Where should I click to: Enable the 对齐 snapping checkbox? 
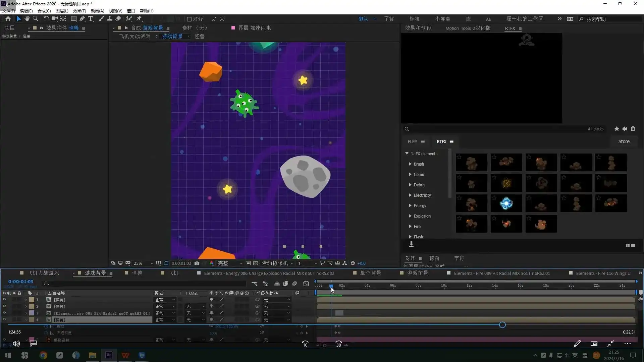pyautogui.click(x=189, y=19)
